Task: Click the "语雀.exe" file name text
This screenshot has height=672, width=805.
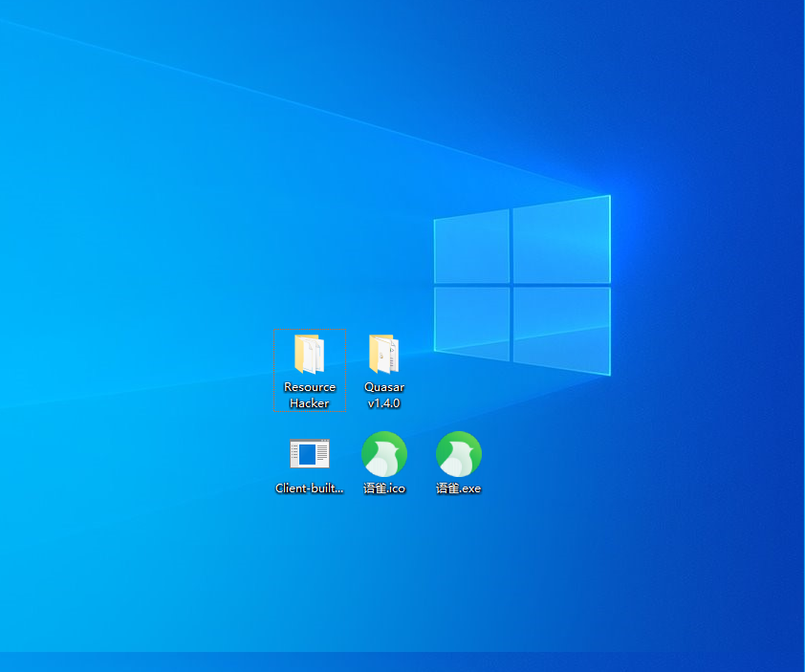Action: [459, 488]
